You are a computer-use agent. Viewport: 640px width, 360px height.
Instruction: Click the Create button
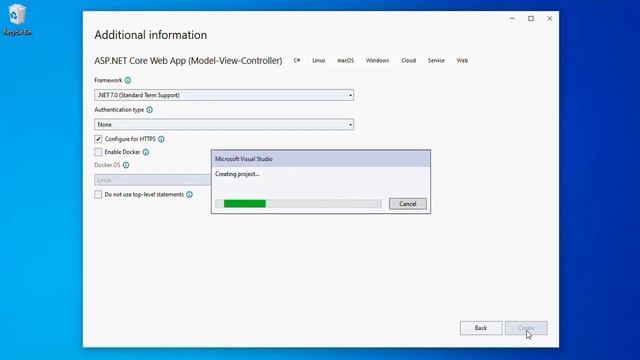(x=526, y=328)
